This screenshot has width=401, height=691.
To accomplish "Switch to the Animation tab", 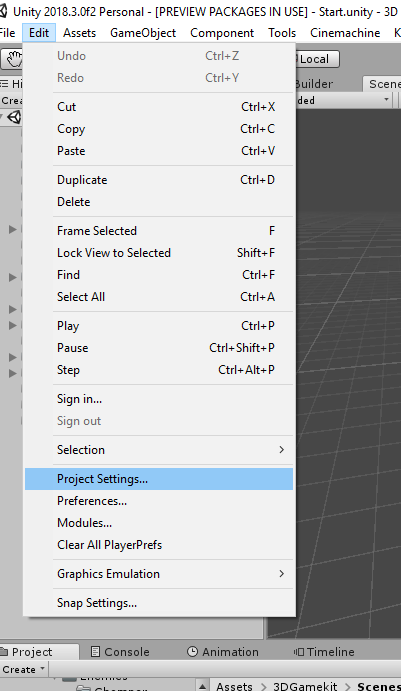I will click(223, 652).
